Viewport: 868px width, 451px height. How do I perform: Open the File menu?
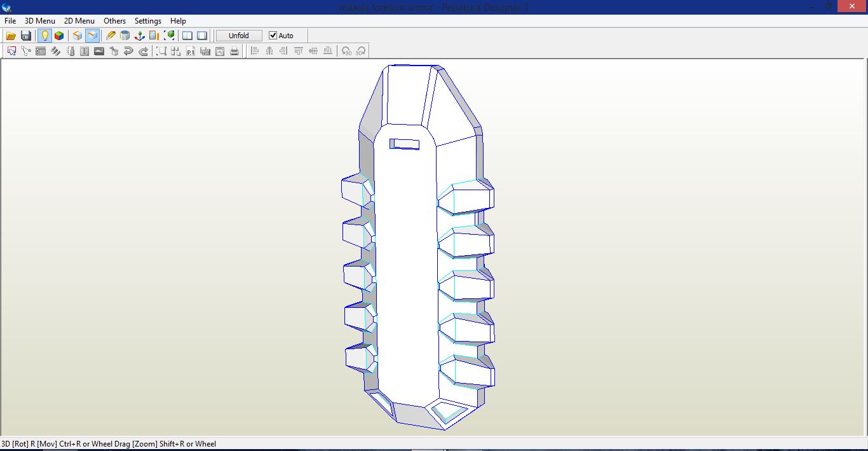(10, 21)
